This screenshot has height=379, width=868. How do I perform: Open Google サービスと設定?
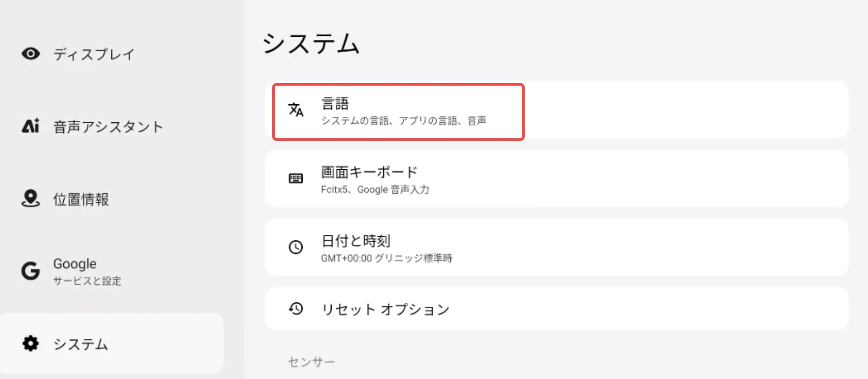[87, 272]
